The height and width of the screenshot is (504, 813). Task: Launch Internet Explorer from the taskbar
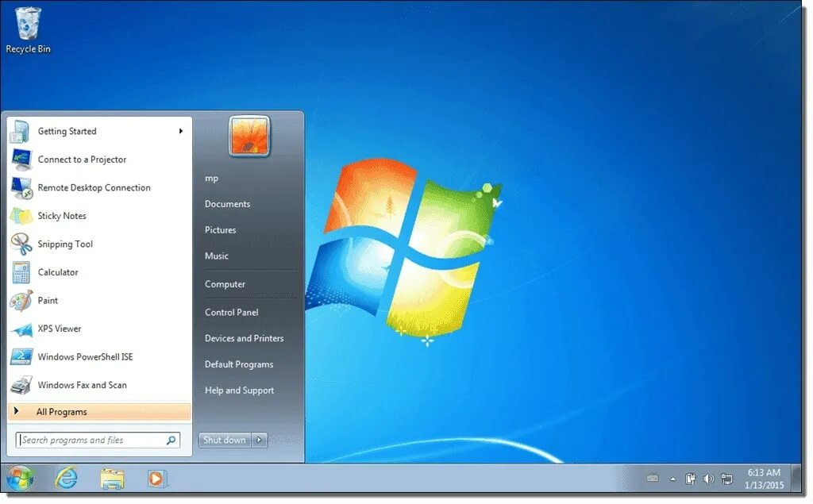coord(67,478)
